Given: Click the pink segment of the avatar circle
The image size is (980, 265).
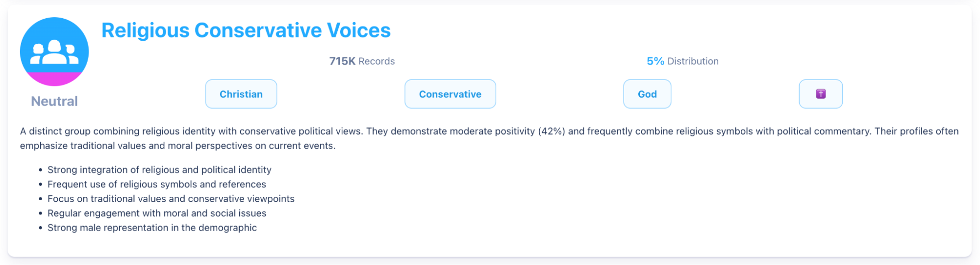Looking at the screenshot, I should point(54,79).
